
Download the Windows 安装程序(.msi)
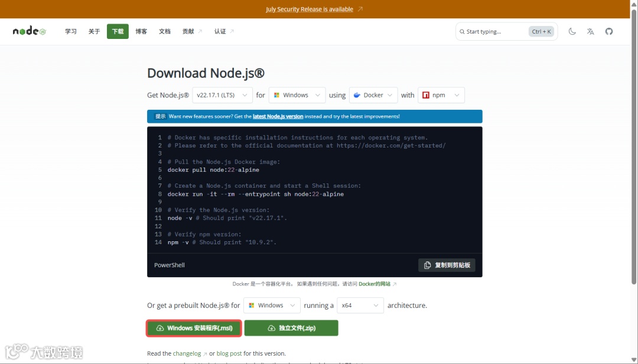[x=194, y=328]
